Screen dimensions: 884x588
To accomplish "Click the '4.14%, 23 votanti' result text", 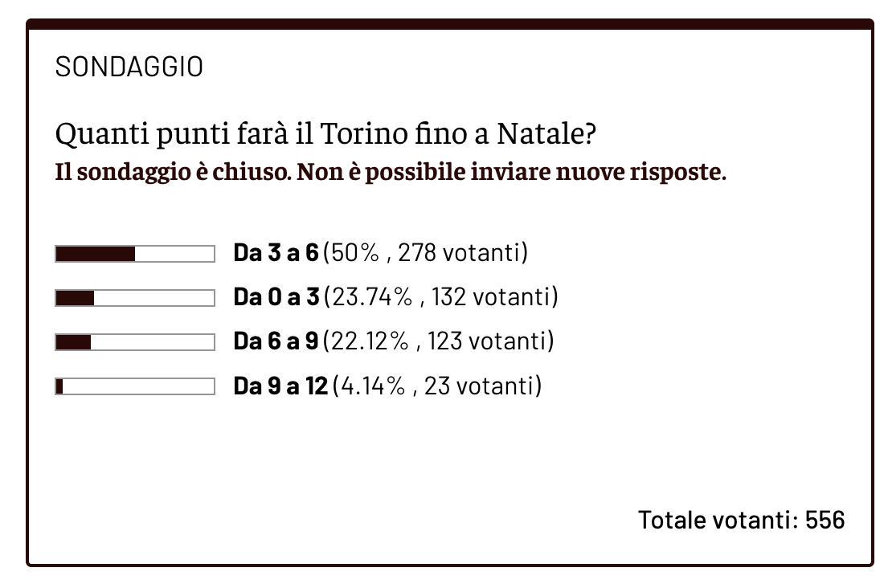I will [437, 386].
